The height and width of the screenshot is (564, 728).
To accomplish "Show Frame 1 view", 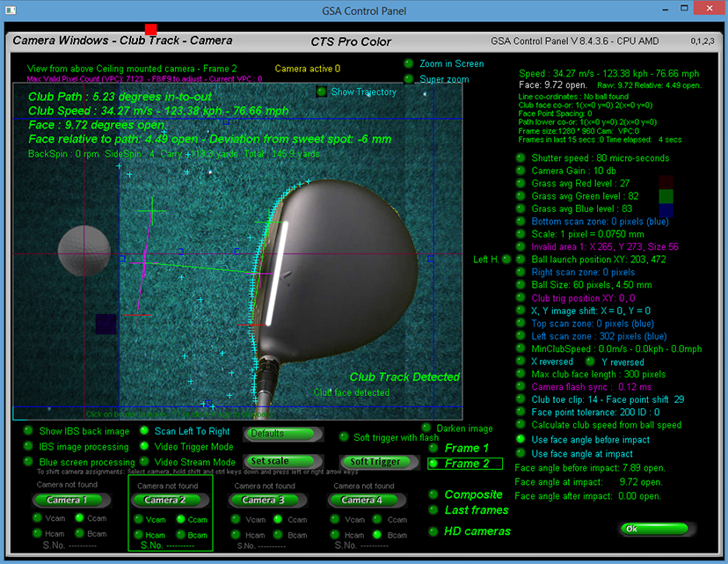I will [433, 449].
